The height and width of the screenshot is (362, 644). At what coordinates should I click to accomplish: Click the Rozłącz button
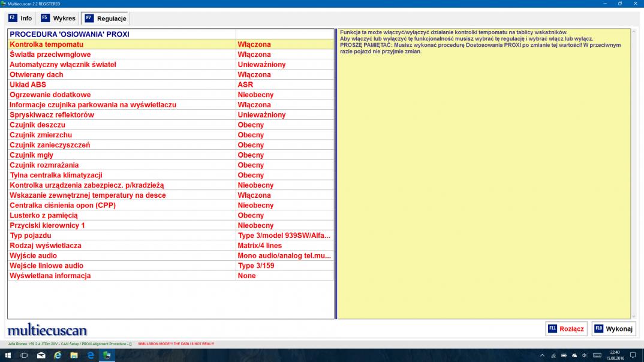click(x=566, y=329)
